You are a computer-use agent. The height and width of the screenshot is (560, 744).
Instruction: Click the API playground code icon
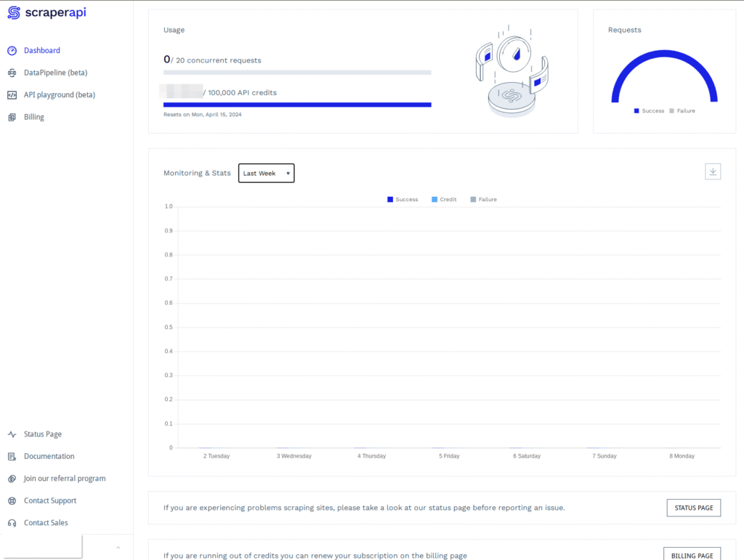point(12,94)
